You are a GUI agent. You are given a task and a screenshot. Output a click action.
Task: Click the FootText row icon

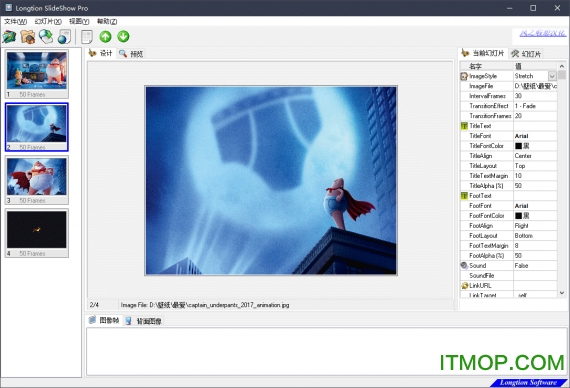(464, 196)
